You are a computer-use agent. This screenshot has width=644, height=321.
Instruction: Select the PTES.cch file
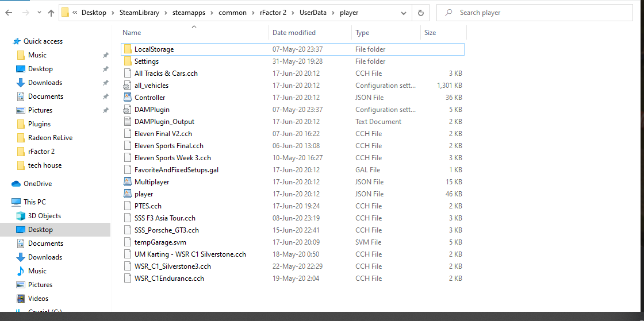(148, 206)
